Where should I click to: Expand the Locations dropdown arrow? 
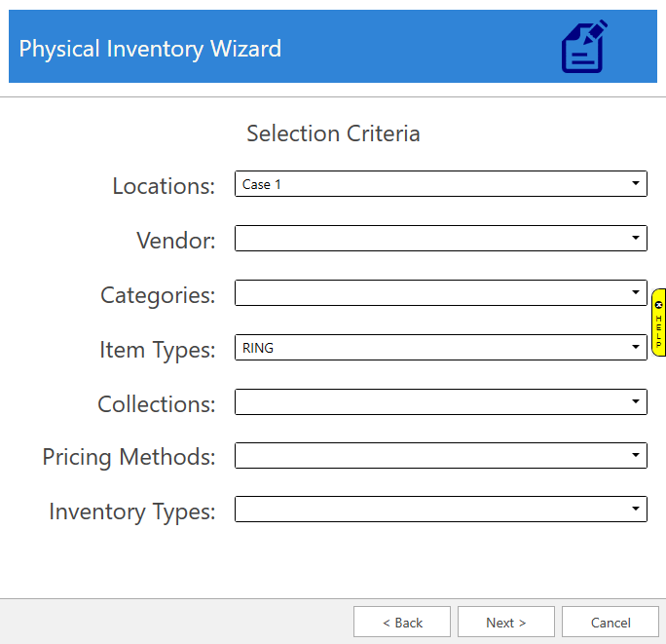click(635, 183)
